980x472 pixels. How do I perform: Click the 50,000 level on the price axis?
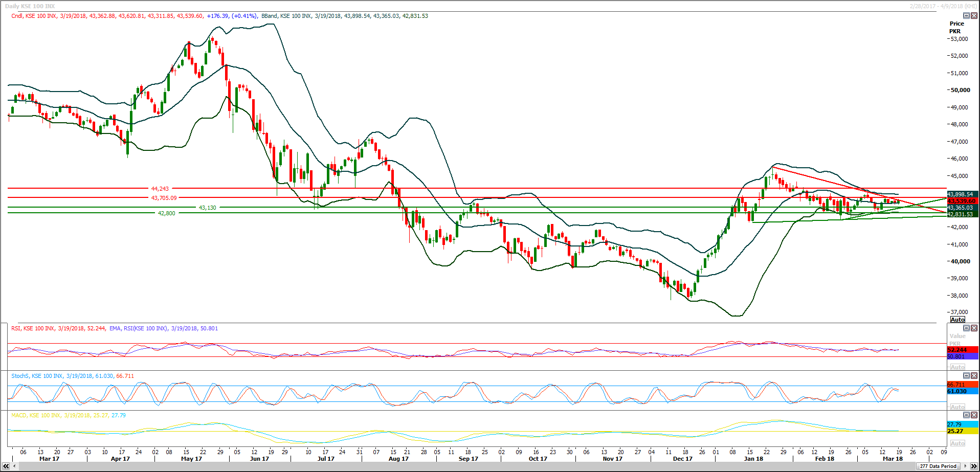pos(960,90)
